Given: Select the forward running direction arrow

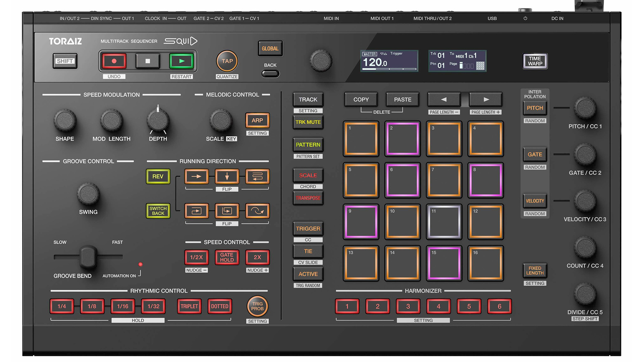Looking at the screenshot, I should pos(197,176).
